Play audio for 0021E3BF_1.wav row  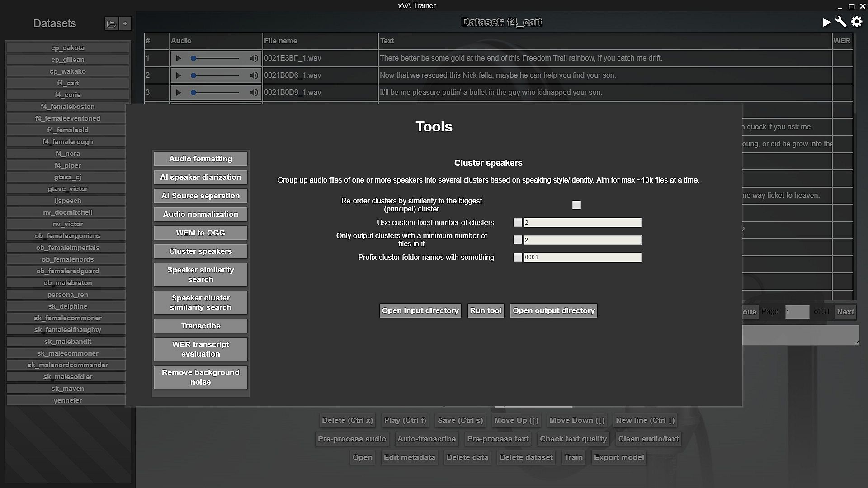[x=179, y=58]
